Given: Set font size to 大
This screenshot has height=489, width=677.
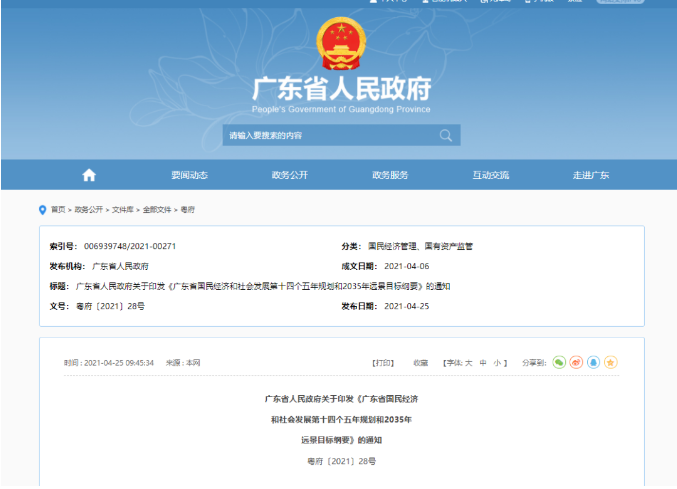Looking at the screenshot, I should click(468, 363).
